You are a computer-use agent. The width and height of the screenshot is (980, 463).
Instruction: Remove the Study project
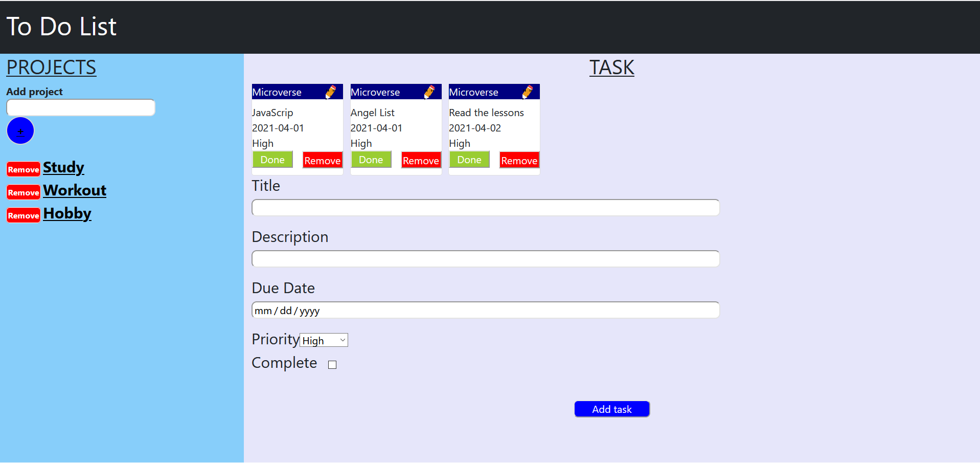click(x=24, y=169)
